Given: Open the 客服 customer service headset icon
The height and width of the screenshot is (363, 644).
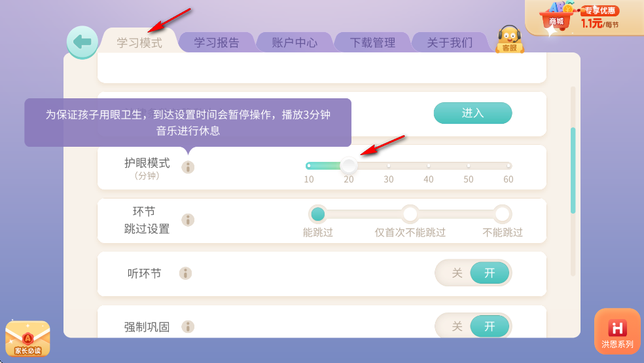Looking at the screenshot, I should pyautogui.click(x=509, y=39).
